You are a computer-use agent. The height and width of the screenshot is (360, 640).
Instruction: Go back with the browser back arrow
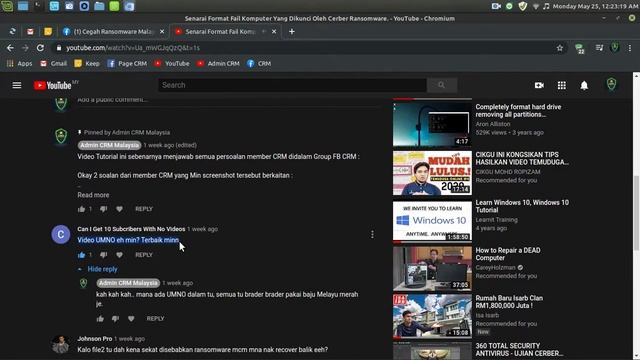pos(10,48)
